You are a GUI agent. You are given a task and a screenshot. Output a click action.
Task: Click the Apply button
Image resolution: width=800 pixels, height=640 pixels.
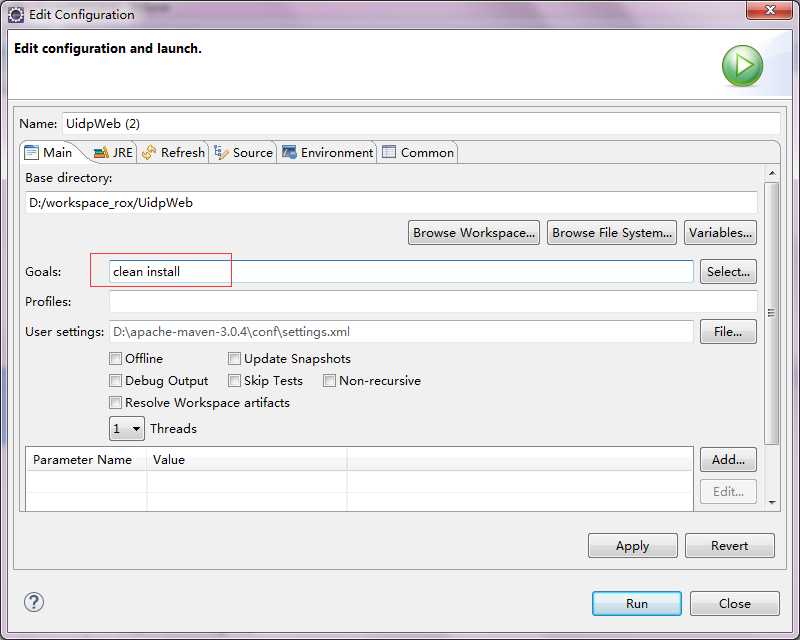(633, 546)
